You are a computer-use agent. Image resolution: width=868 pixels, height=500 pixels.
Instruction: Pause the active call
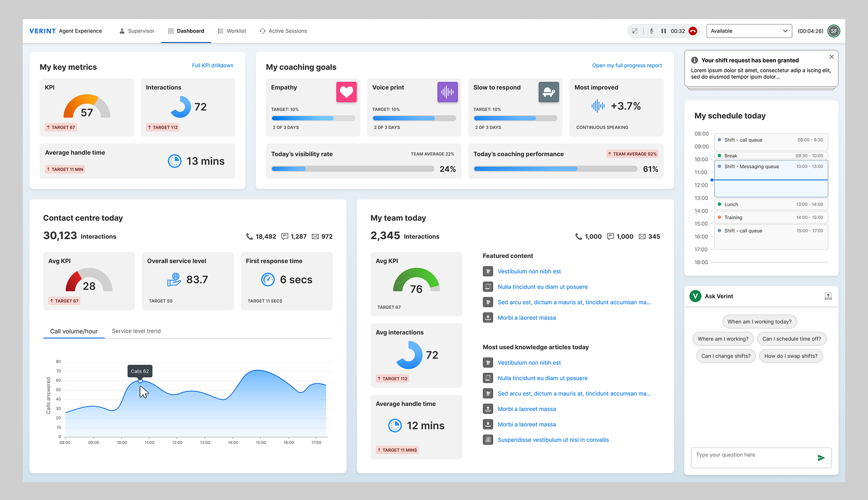(663, 31)
